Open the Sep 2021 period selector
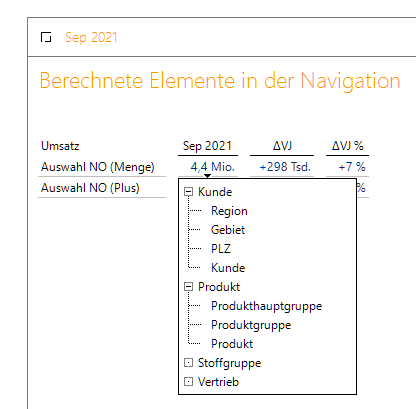Viewport: 416px width, 409px height. 91,37
